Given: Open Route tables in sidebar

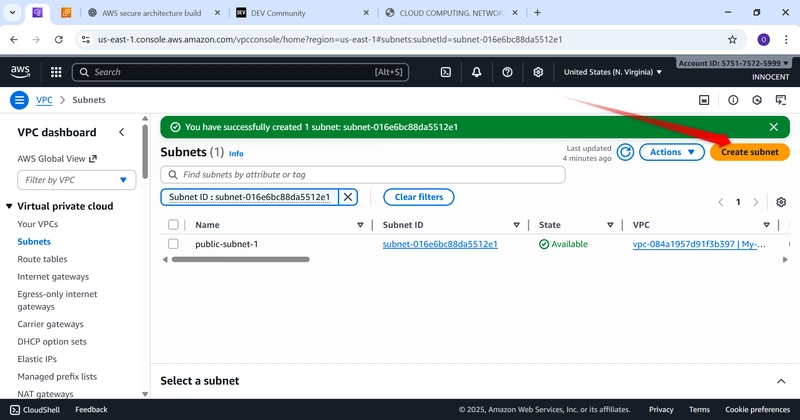Looking at the screenshot, I should tap(42, 259).
